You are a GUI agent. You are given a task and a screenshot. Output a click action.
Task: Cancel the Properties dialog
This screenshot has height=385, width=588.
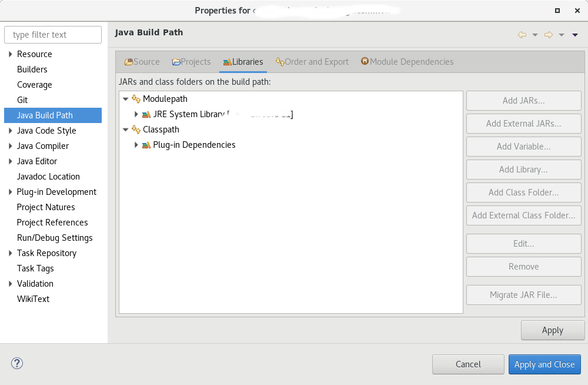coord(468,364)
